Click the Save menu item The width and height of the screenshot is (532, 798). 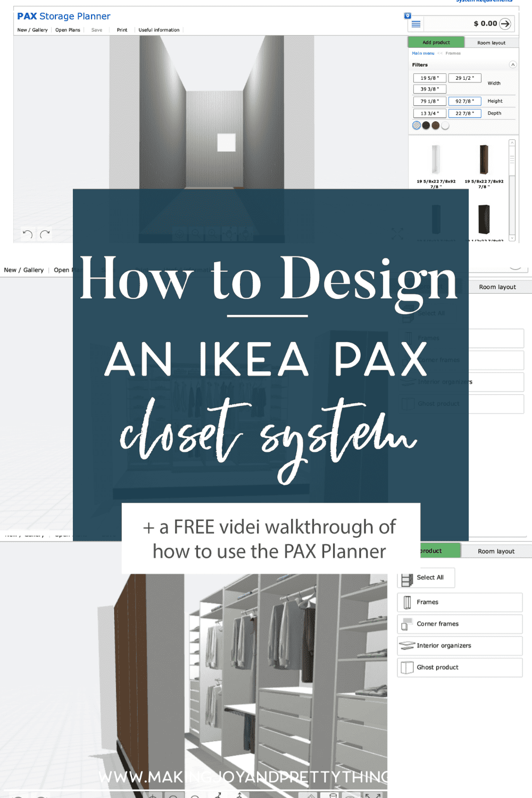click(x=97, y=30)
